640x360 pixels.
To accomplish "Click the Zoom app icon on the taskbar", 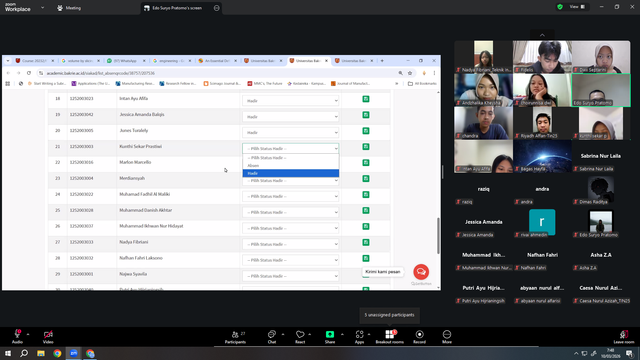I will pos(74,353).
